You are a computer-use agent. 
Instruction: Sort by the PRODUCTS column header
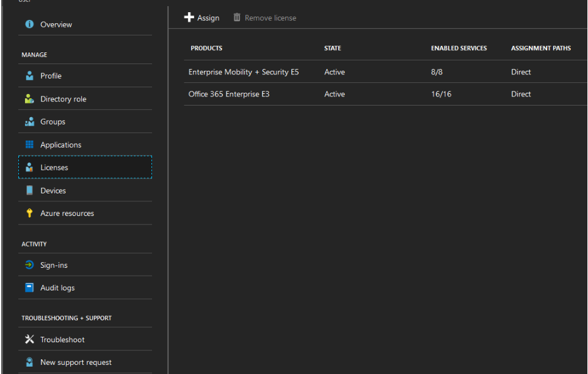206,48
